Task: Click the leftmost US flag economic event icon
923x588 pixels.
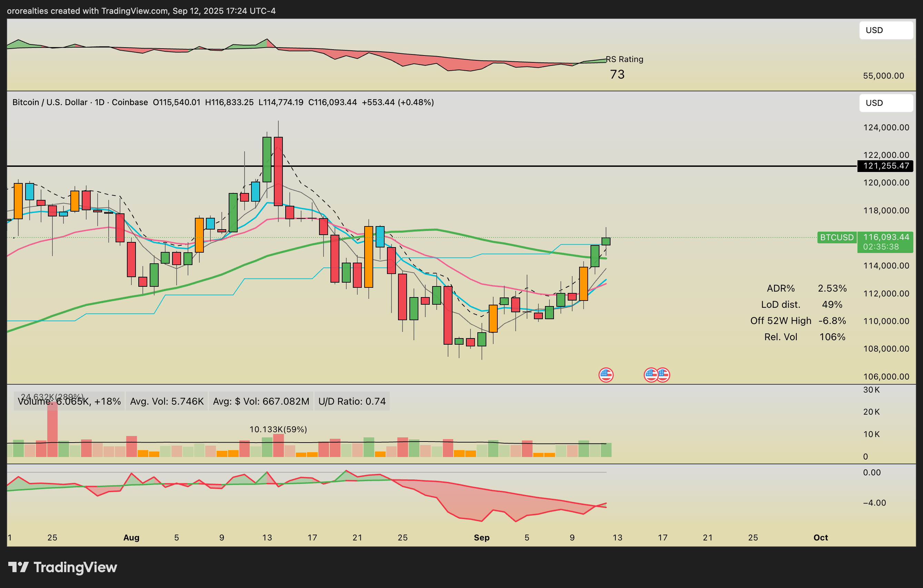Action: coord(606,375)
